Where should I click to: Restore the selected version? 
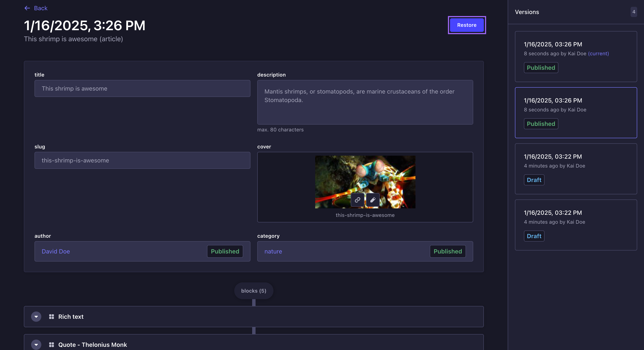(467, 25)
